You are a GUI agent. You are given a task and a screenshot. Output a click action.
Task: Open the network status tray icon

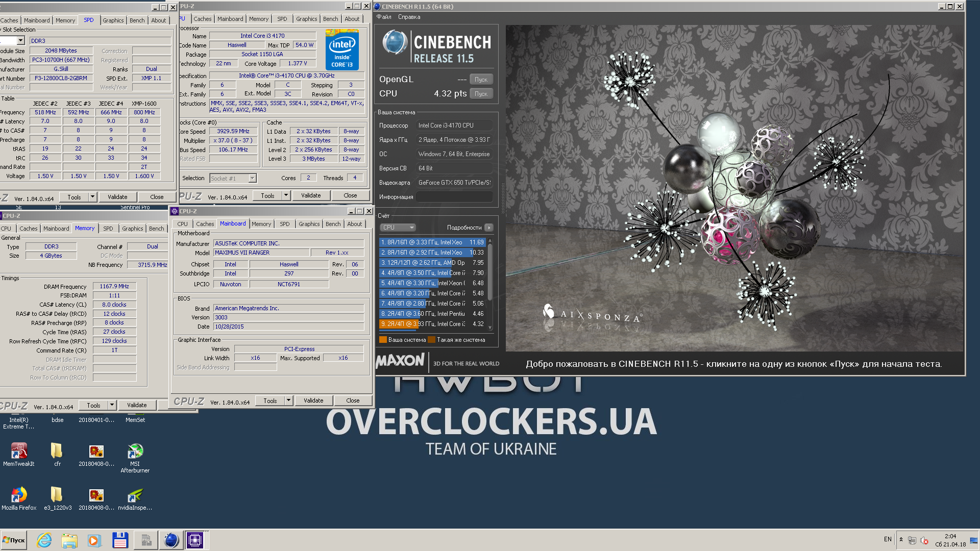912,540
